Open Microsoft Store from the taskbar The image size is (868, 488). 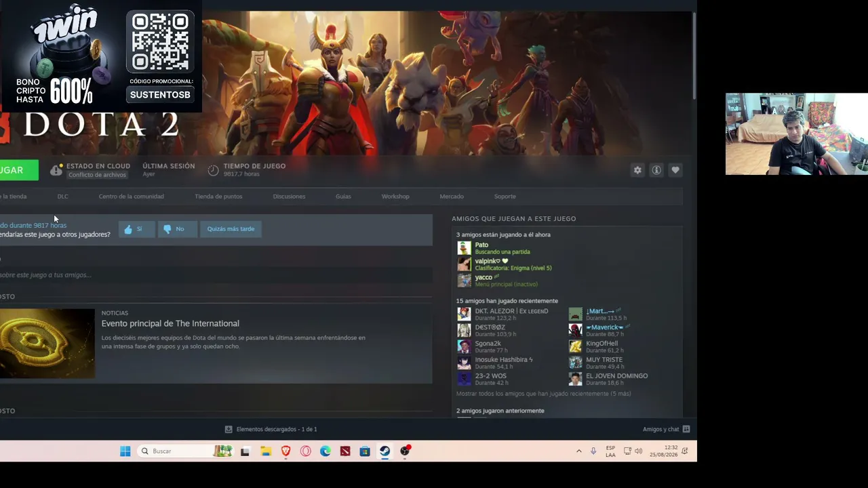point(365,451)
